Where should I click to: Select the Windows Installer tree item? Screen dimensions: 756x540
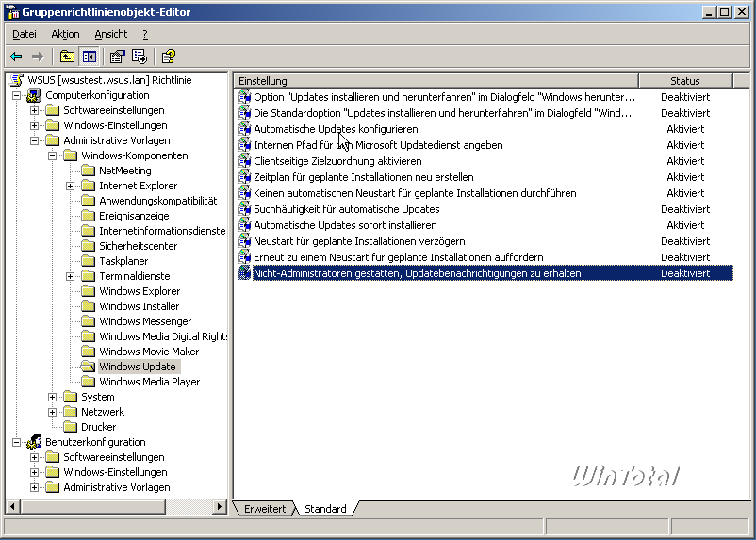coord(139,306)
